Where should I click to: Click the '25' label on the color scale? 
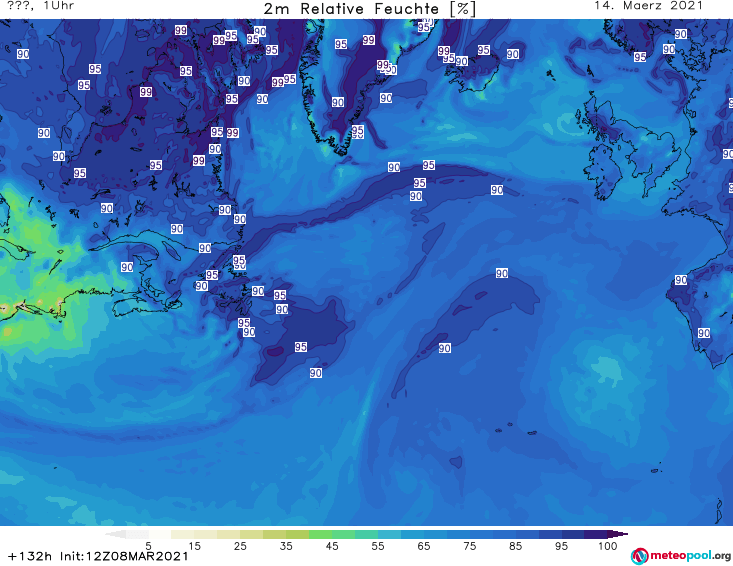coord(240,545)
